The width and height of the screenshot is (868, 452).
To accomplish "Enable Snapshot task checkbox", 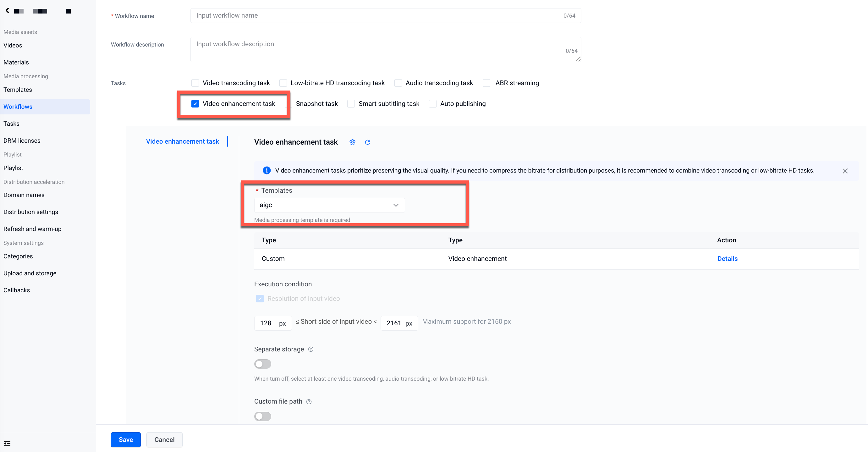I will (x=288, y=104).
